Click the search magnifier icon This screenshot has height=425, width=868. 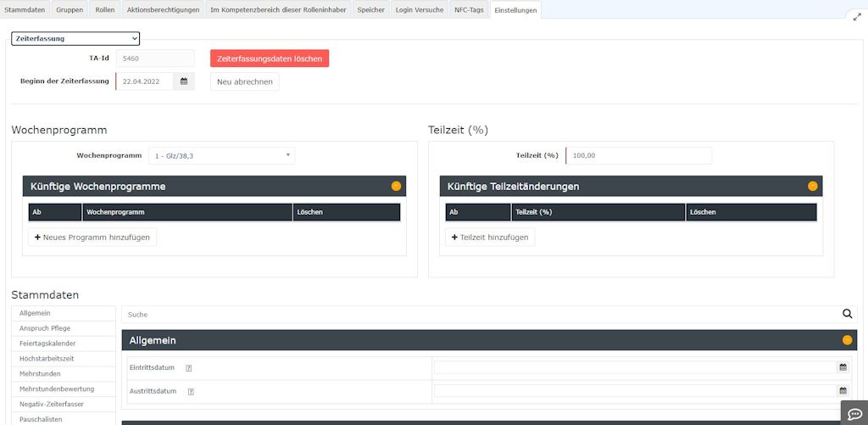click(x=847, y=314)
